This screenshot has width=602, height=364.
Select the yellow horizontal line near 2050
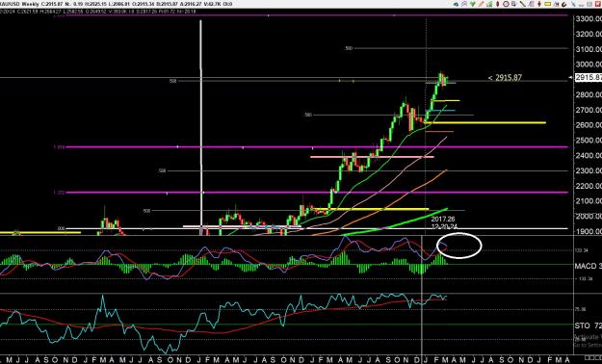(x=371, y=209)
